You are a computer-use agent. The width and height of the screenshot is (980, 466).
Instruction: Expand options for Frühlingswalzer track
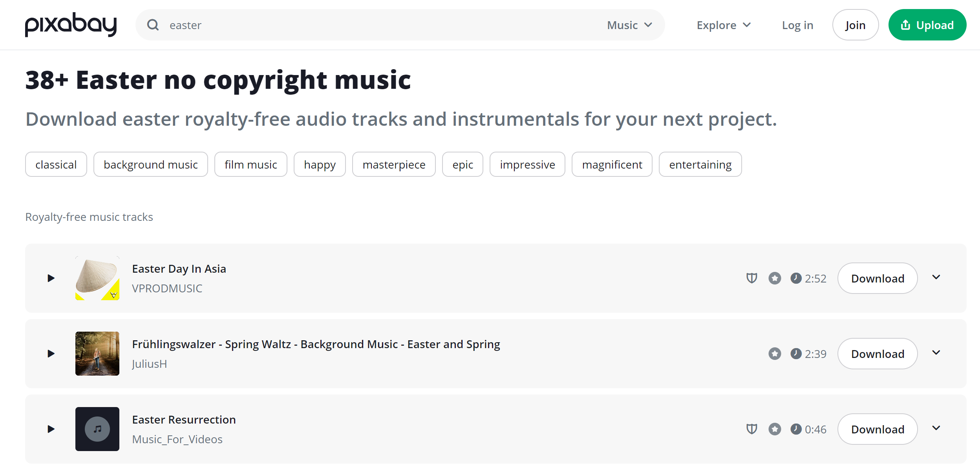936,353
